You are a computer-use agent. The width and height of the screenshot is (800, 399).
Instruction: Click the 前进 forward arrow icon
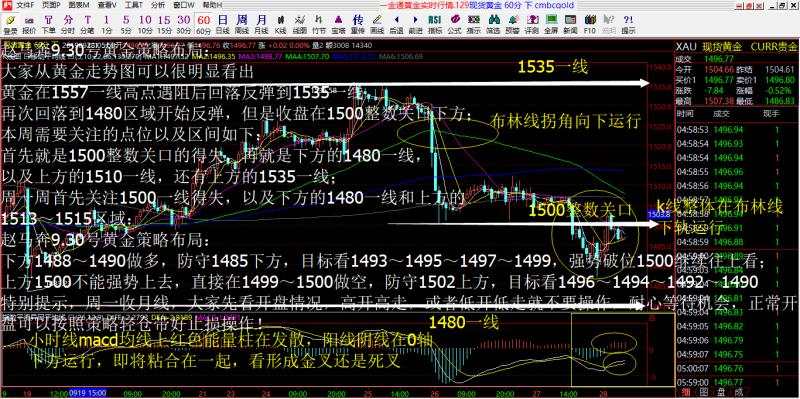coord(415,24)
